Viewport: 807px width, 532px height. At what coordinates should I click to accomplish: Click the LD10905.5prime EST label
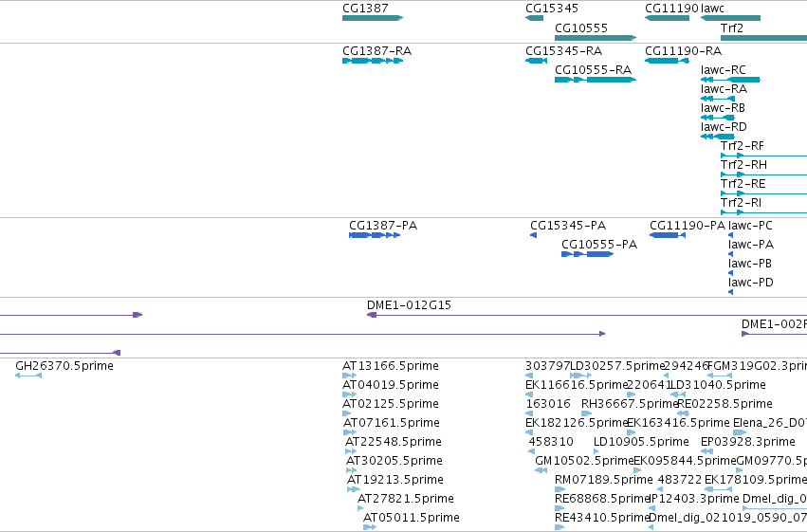tap(641, 442)
